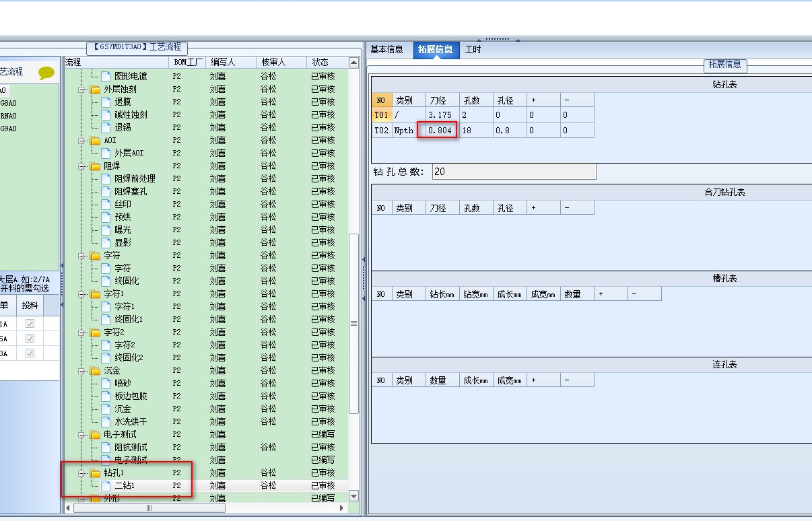Toggle the 投料 checkbox in the 5A row
The width and height of the screenshot is (812, 521).
30,339
